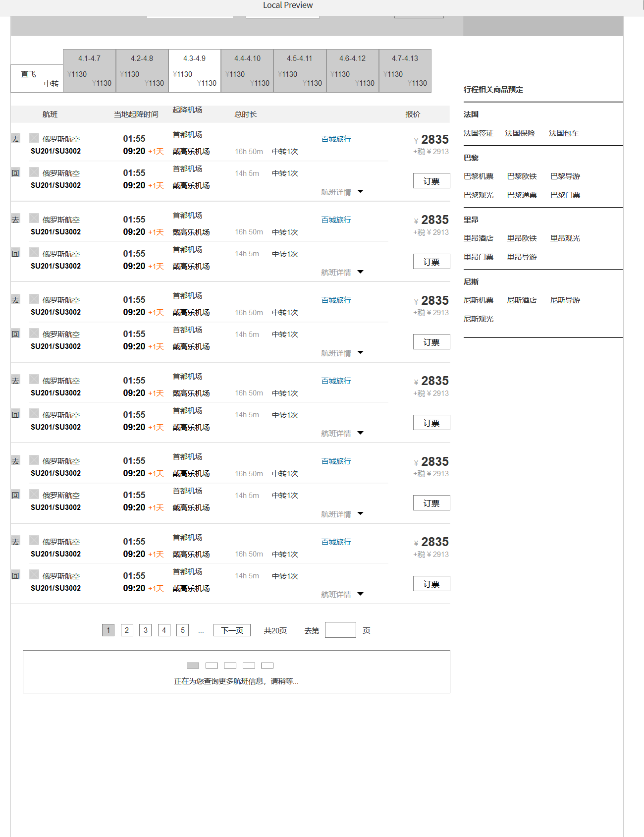644x837 pixels.
Task: Click 订票 on the fourth flight card
Action: (x=431, y=423)
